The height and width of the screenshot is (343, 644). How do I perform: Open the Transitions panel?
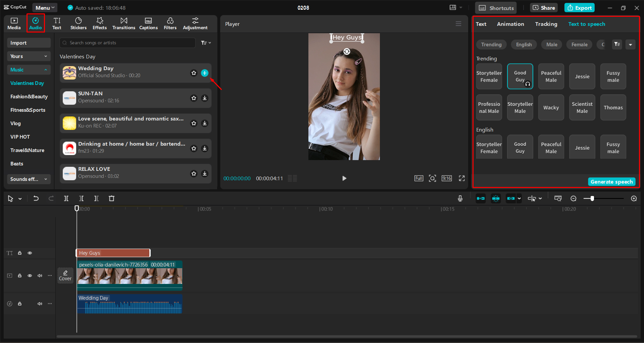(123, 23)
